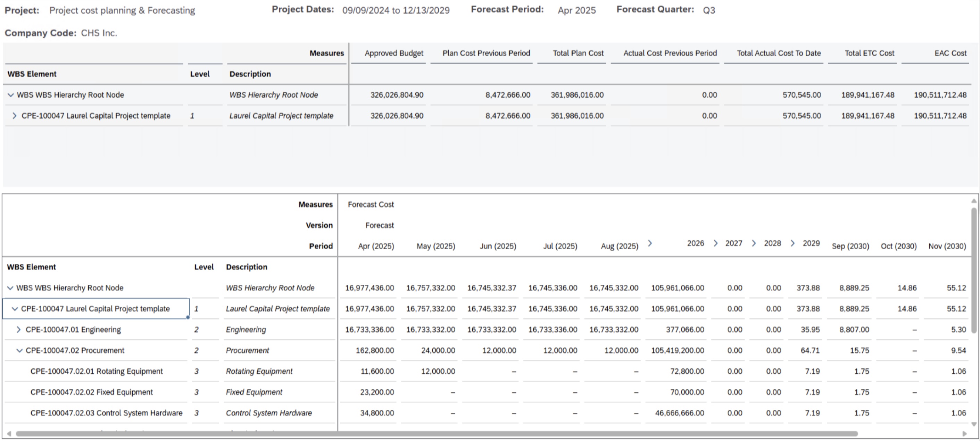The image size is (980, 441).
Task: Click the vertical scrollbar down arrow
Action: pos(974,424)
